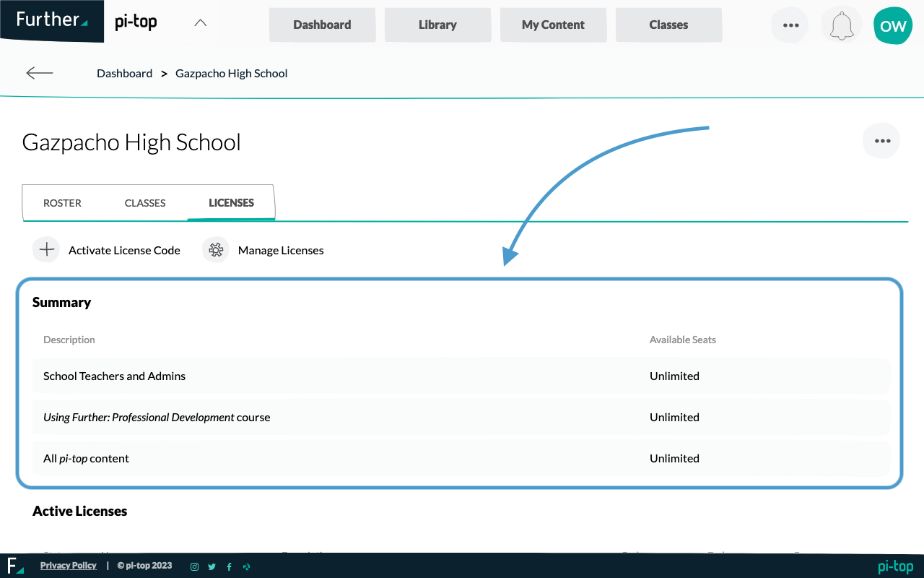Open school options ellipsis menu
Viewport: 924px width, 578px height.
tap(882, 141)
